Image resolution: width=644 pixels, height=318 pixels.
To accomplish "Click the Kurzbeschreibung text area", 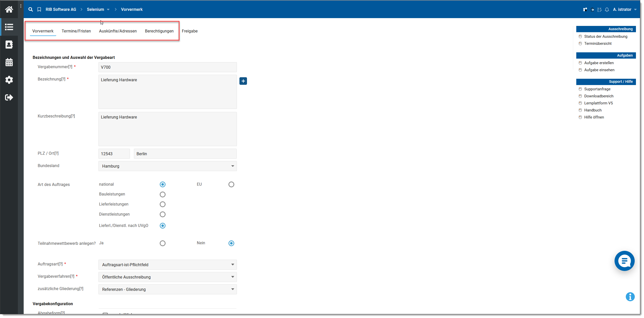I will [168, 129].
